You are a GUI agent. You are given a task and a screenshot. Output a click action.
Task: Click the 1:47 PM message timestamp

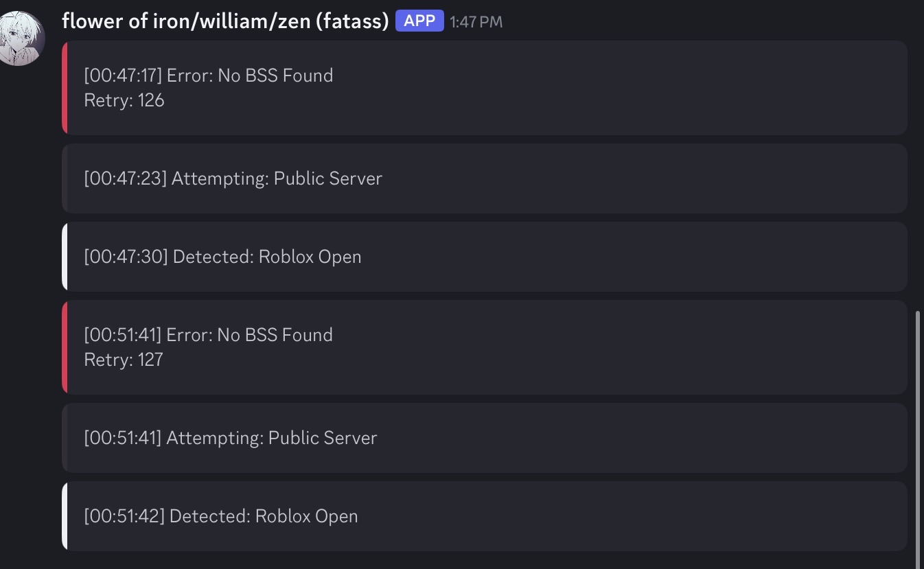tap(476, 22)
